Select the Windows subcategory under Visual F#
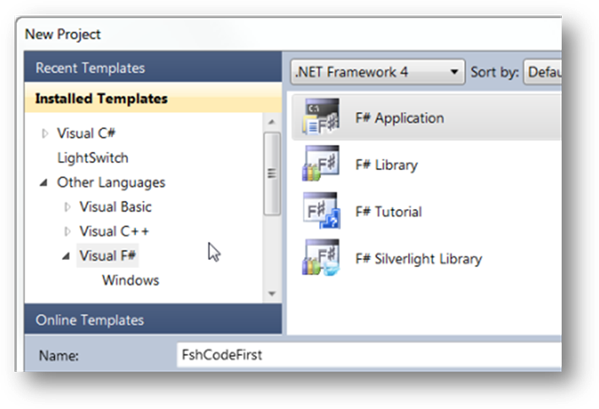 [131, 280]
